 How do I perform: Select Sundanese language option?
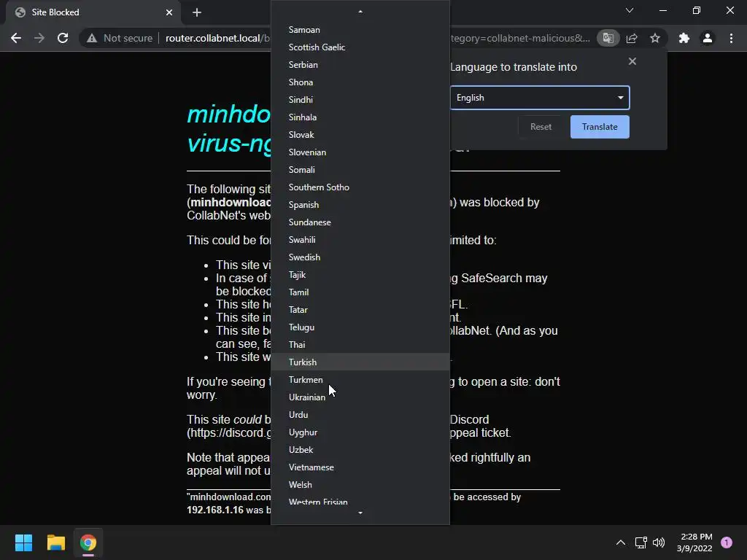(x=360, y=222)
